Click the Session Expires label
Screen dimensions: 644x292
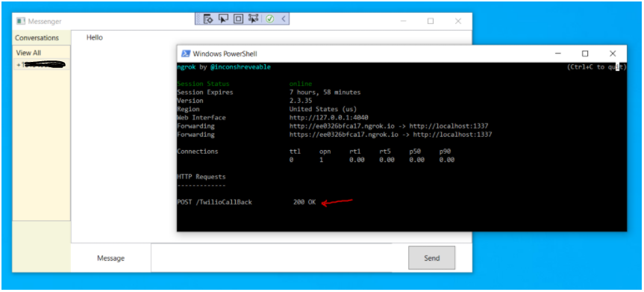tap(205, 92)
